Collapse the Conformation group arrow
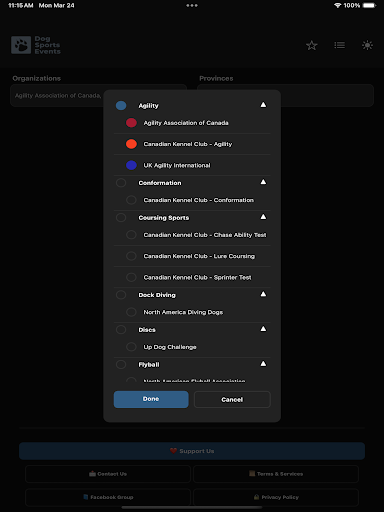The width and height of the screenshot is (384, 512). (263, 182)
